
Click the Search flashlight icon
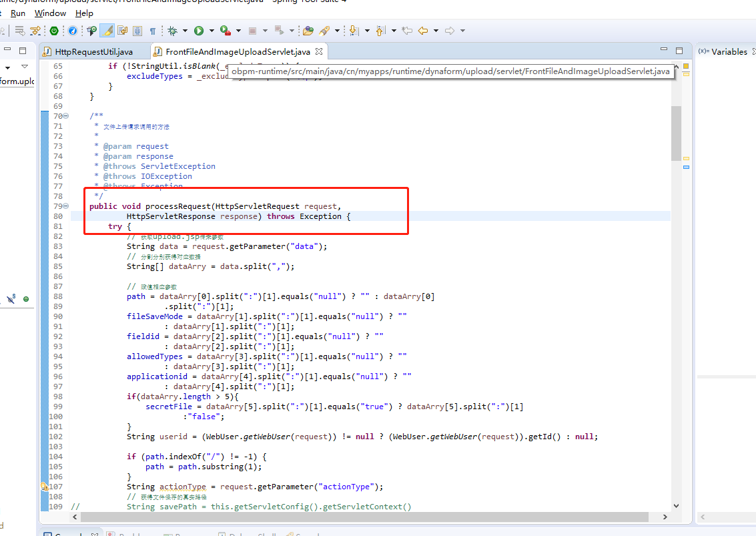pyautogui.click(x=324, y=31)
